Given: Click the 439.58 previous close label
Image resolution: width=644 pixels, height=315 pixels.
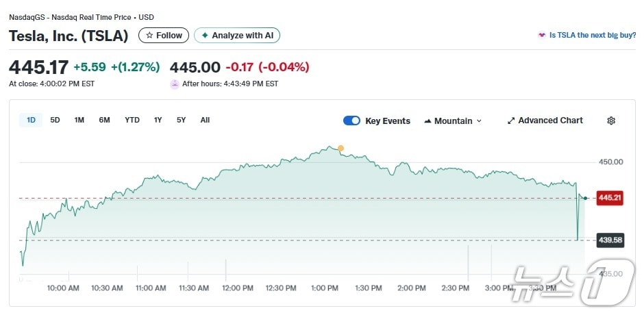Looking at the screenshot, I should coord(610,240).
